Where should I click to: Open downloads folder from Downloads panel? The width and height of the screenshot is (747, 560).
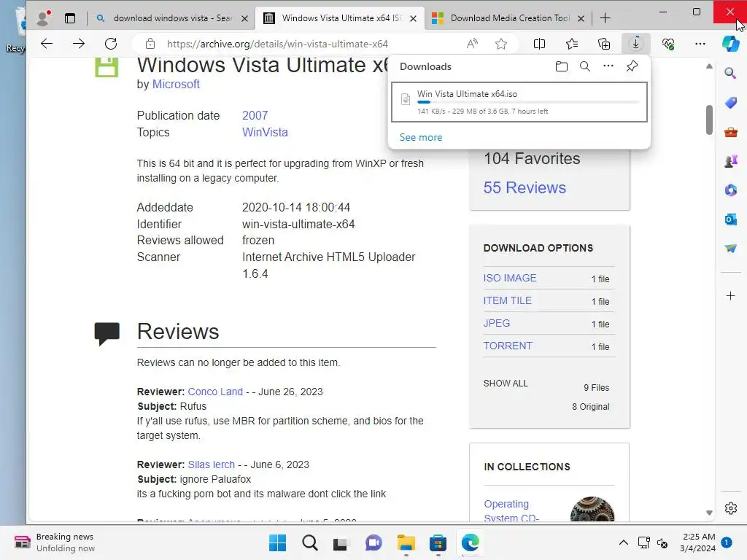pos(562,66)
